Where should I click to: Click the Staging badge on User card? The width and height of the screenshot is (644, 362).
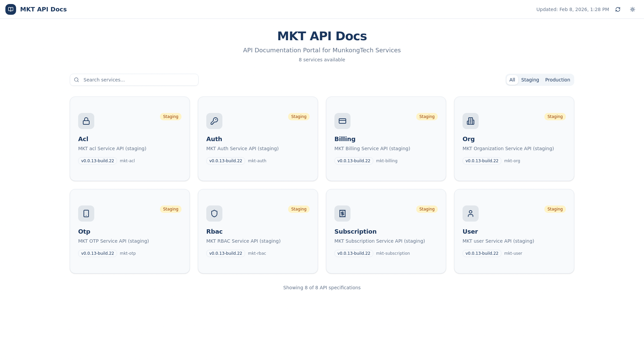click(555, 209)
